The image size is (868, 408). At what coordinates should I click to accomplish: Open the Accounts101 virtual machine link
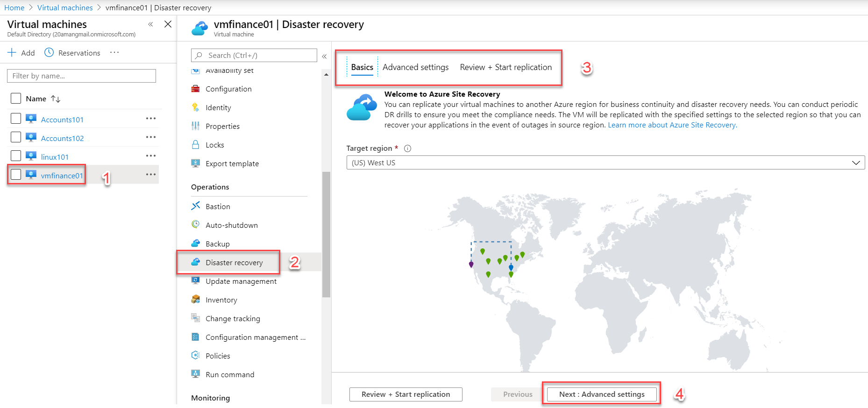click(62, 120)
